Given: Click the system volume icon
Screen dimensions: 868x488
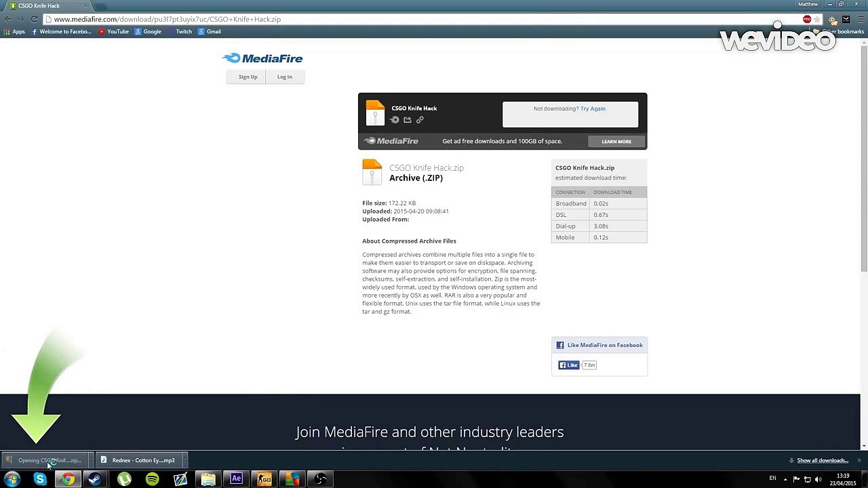Looking at the screenshot, I should tap(818, 479).
